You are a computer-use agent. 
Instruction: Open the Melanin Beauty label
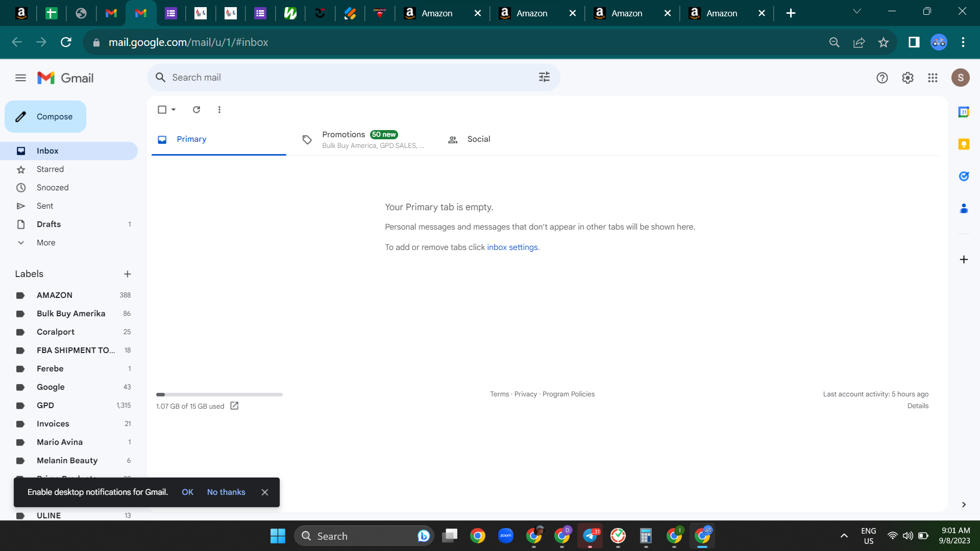(69, 461)
